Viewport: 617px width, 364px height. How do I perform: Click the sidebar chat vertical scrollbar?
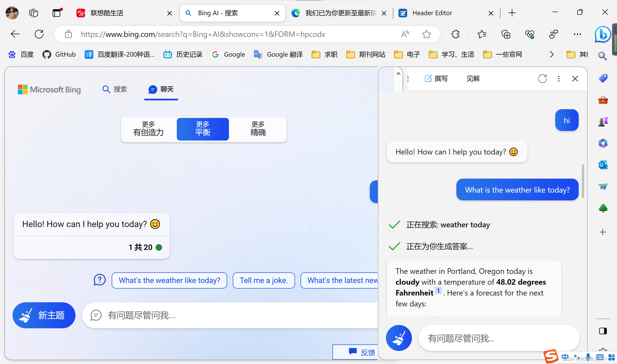pyautogui.click(x=583, y=181)
